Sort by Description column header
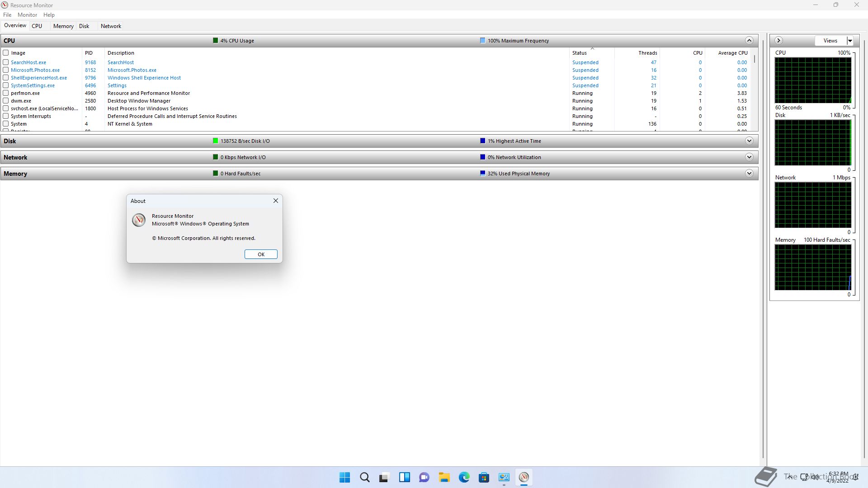This screenshot has height=488, width=868. click(337, 53)
